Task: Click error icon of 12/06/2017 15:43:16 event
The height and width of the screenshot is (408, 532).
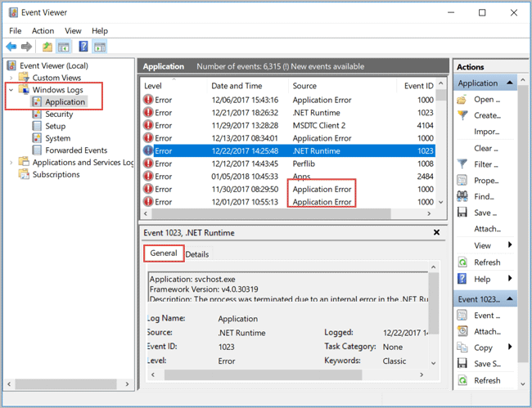Action: pos(148,100)
